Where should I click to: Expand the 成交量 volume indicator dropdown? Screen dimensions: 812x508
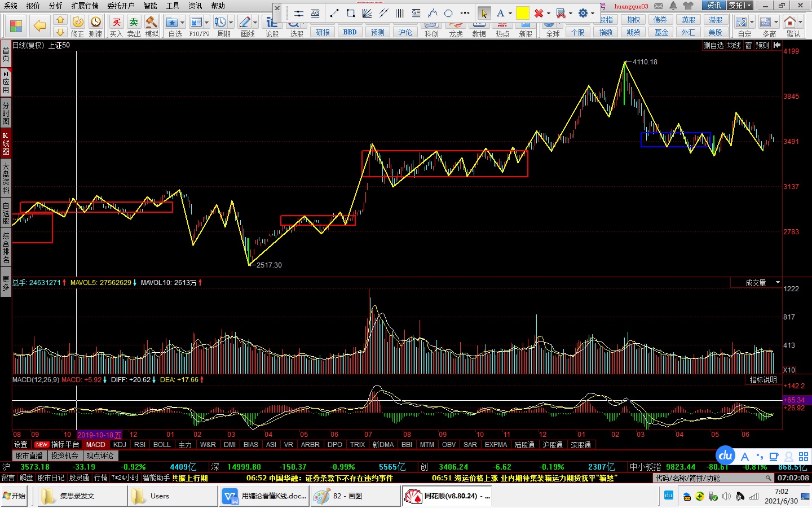coord(778,282)
